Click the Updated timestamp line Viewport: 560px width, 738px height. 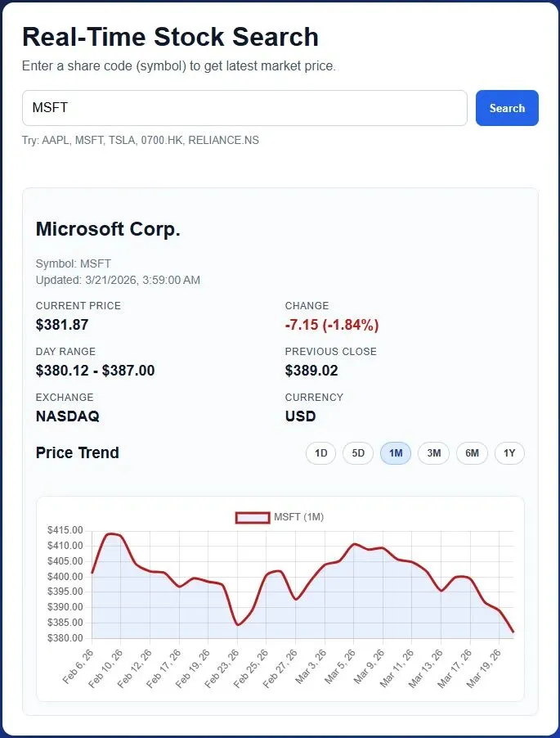pos(118,280)
